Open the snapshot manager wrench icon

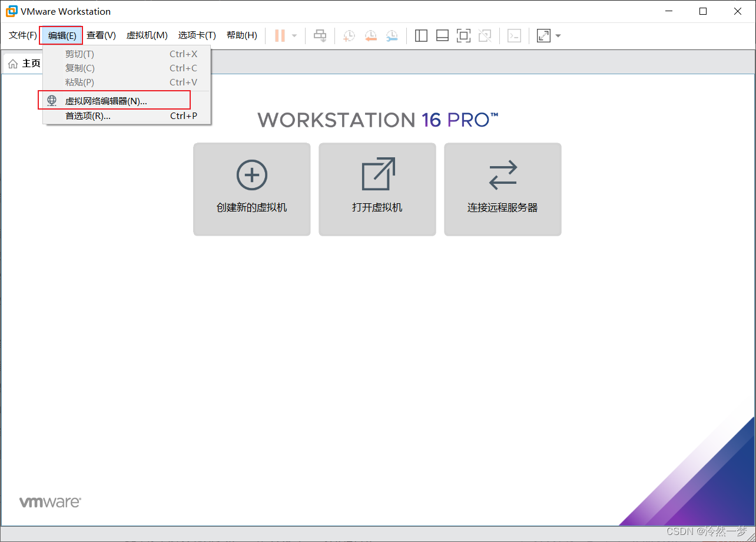[392, 35]
